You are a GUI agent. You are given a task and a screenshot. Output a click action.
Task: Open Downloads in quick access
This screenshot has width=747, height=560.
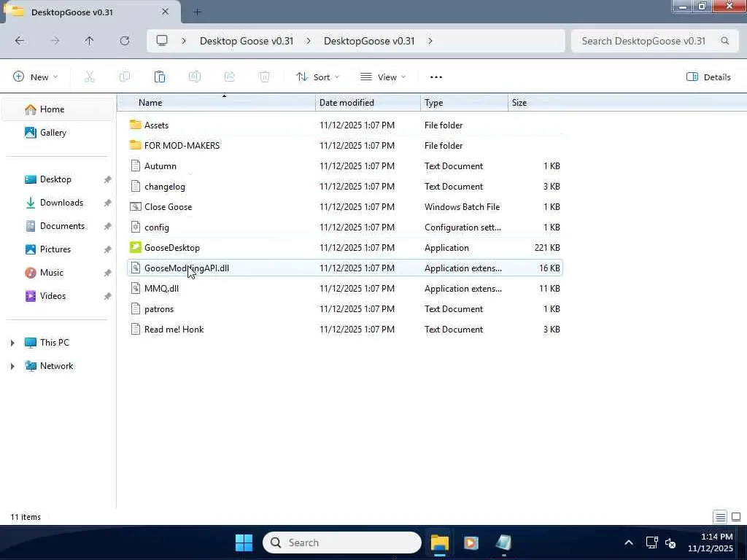coord(58,203)
